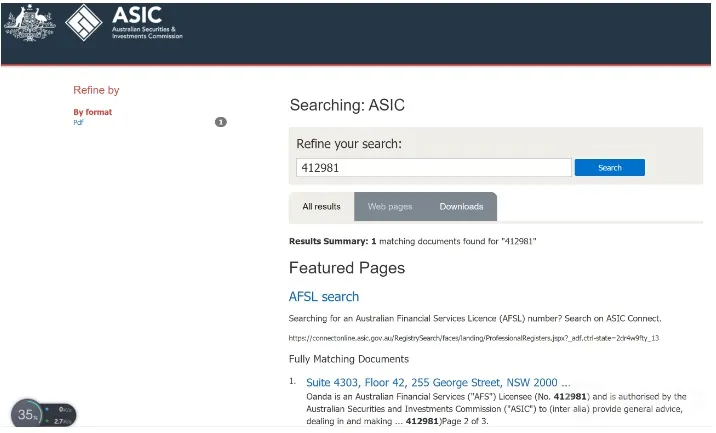Click the connectonline.asic.gov.au URL text
This screenshot has width=716, height=433.
pyautogui.click(x=474, y=338)
